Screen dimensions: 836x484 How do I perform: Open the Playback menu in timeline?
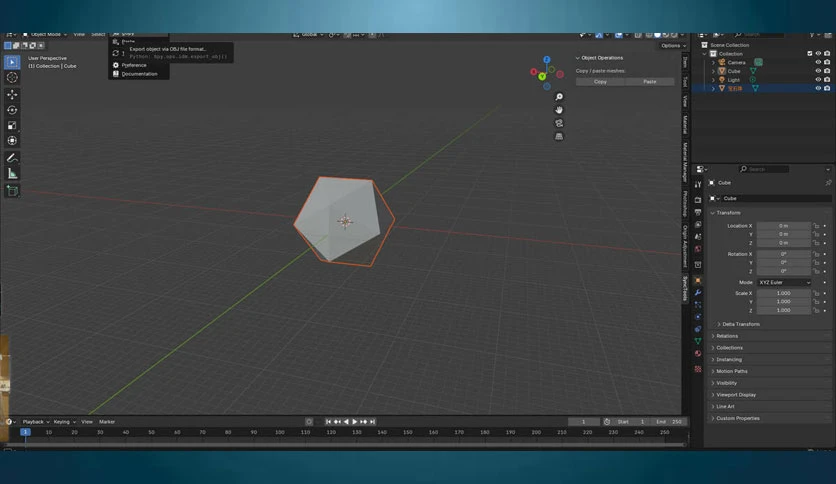(35, 422)
